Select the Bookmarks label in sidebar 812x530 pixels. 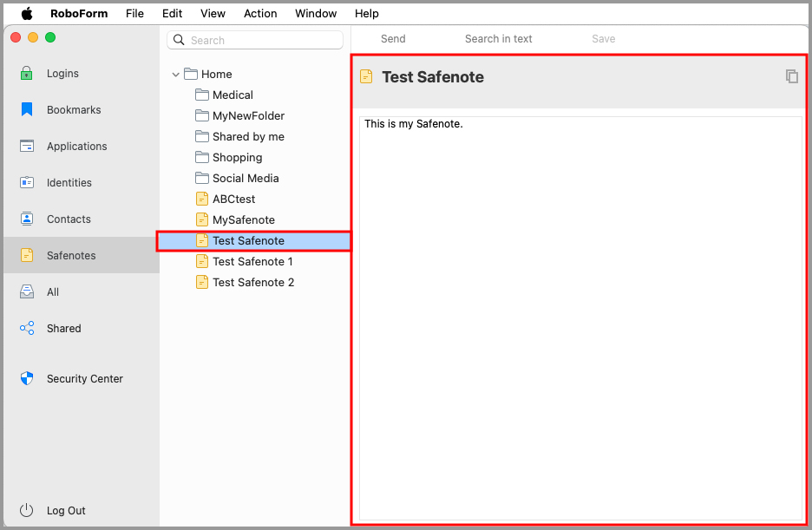tap(74, 109)
